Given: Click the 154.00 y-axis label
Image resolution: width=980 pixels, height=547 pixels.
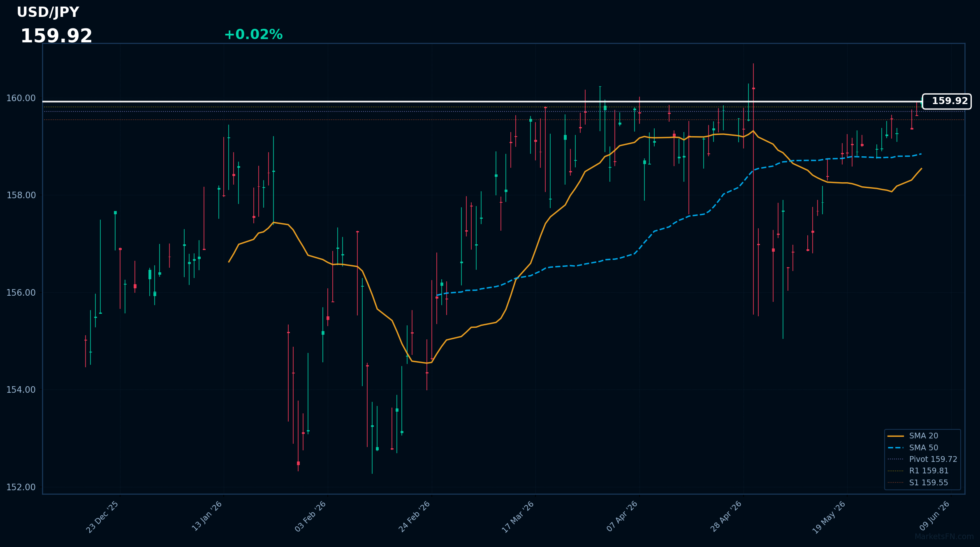Looking at the screenshot, I should [x=21, y=390].
